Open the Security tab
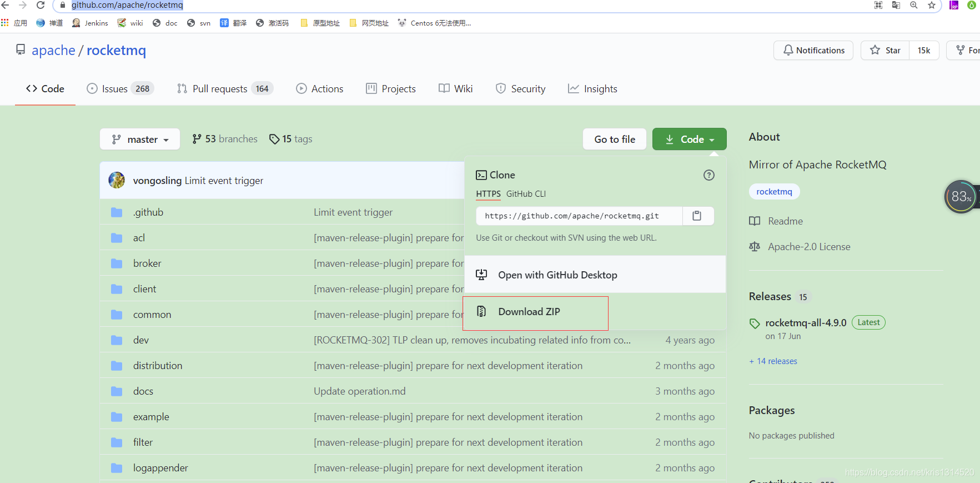980x483 pixels. tap(520, 89)
